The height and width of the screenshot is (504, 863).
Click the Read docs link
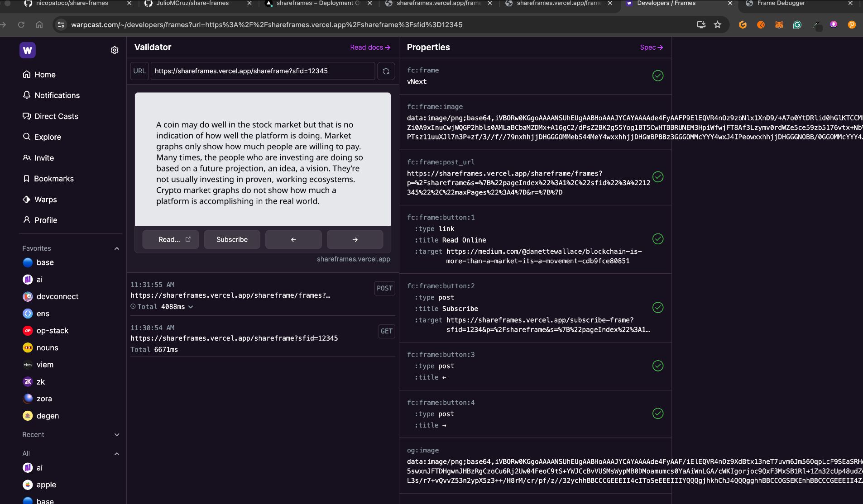click(370, 48)
